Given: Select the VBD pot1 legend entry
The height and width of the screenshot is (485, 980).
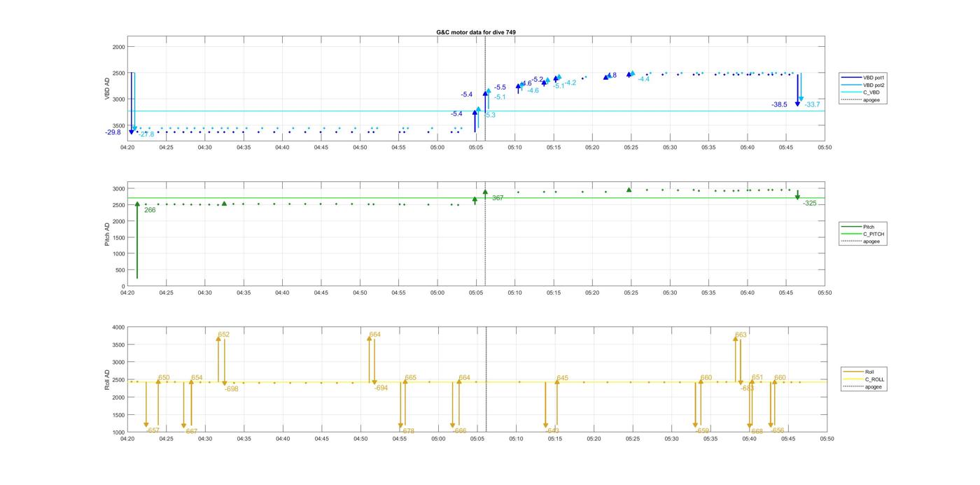Looking at the screenshot, I should [x=864, y=78].
